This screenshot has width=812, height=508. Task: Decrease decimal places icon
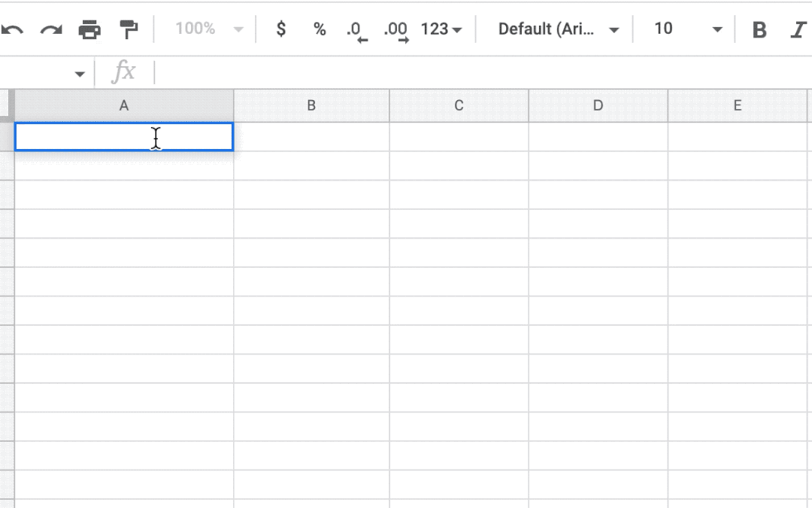point(356,30)
